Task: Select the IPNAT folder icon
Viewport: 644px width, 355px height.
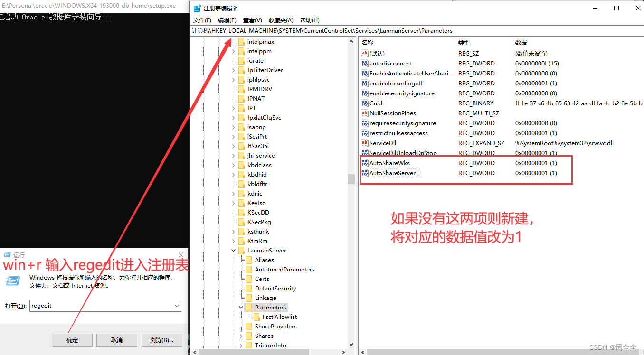Action: tap(241, 99)
